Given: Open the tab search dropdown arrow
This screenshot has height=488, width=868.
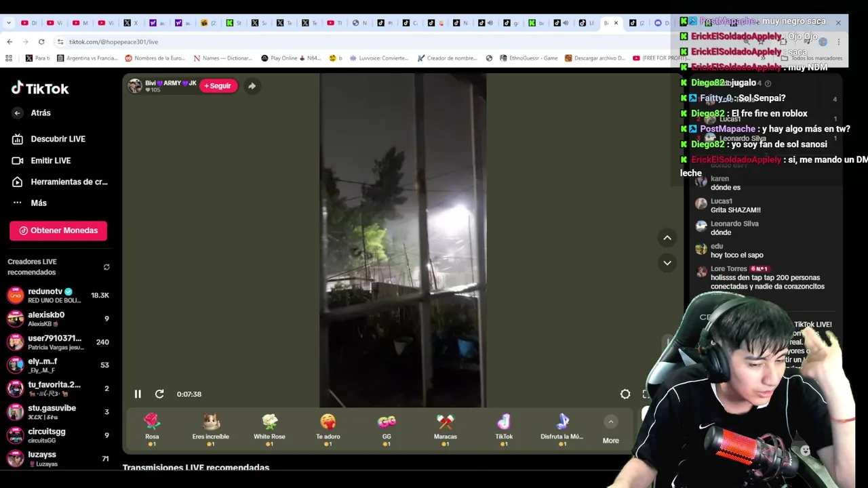Looking at the screenshot, I should (8, 23).
